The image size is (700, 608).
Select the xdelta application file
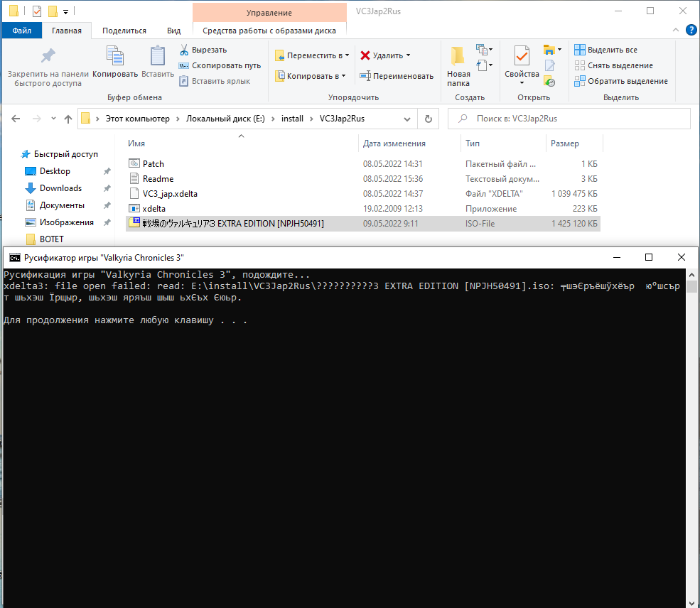click(363, 209)
